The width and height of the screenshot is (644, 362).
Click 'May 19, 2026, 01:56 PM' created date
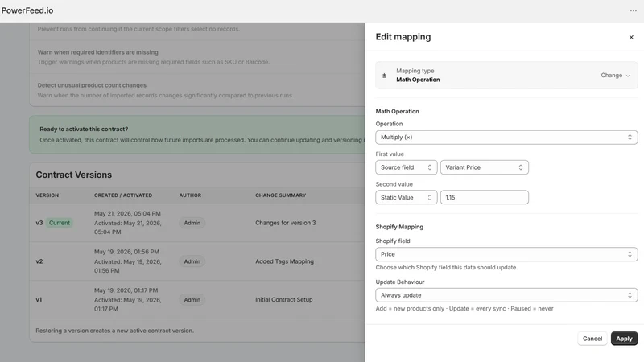(x=126, y=252)
